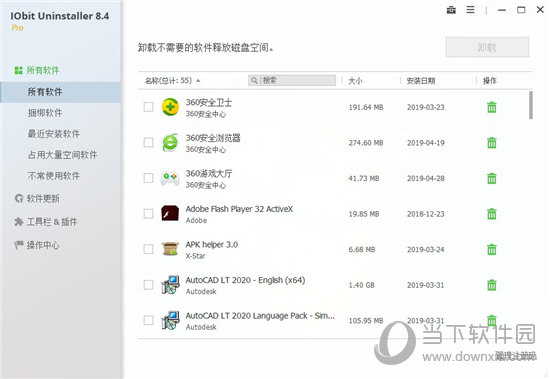Click install date 2019-04-28
Screen dimensions: 550x379
tap(425, 178)
